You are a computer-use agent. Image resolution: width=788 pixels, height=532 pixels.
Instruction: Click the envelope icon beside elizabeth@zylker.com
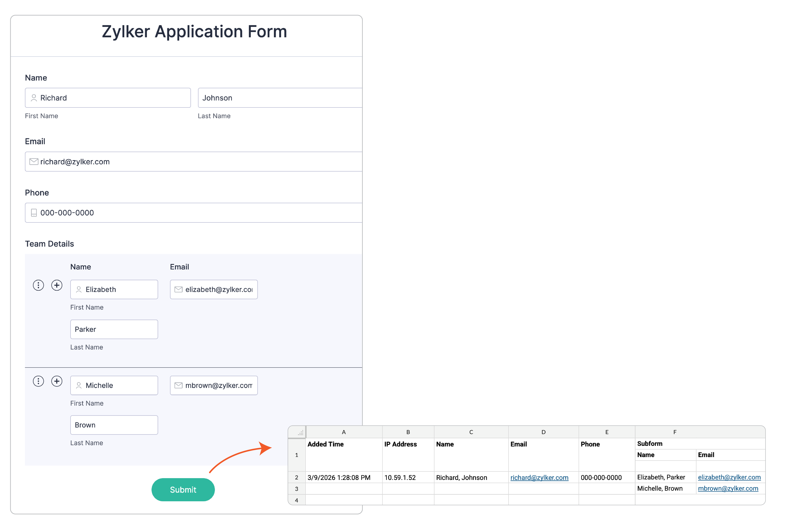178,289
